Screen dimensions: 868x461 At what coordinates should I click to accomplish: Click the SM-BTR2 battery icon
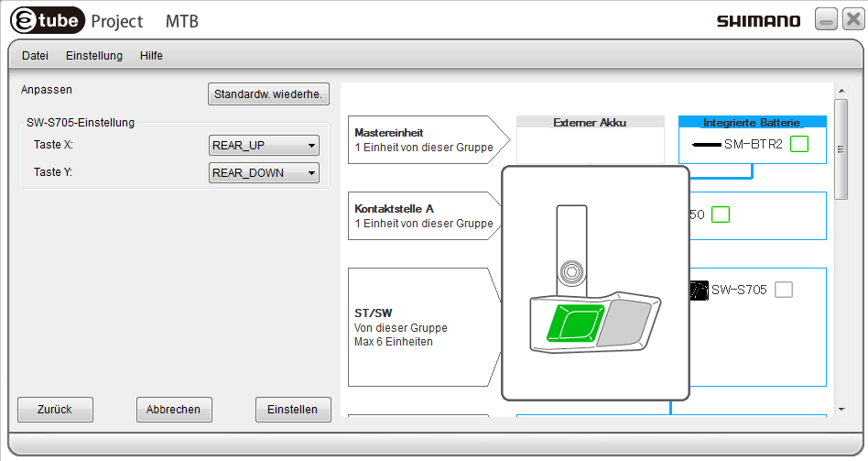[x=705, y=144]
